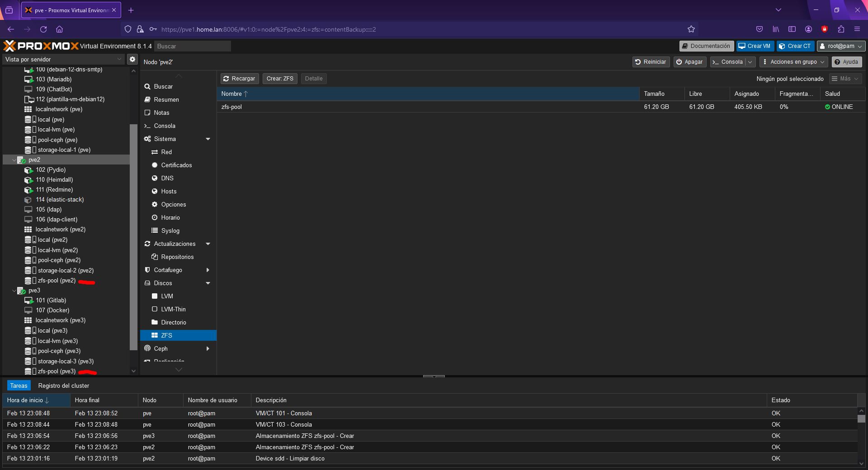Open the Firefox application menu
The height and width of the screenshot is (470, 868).
[x=857, y=29]
